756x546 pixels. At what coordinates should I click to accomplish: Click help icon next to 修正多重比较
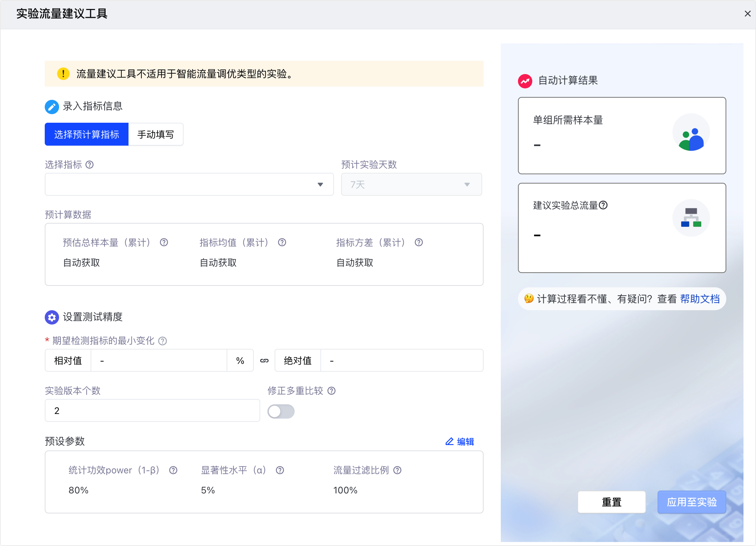point(331,391)
